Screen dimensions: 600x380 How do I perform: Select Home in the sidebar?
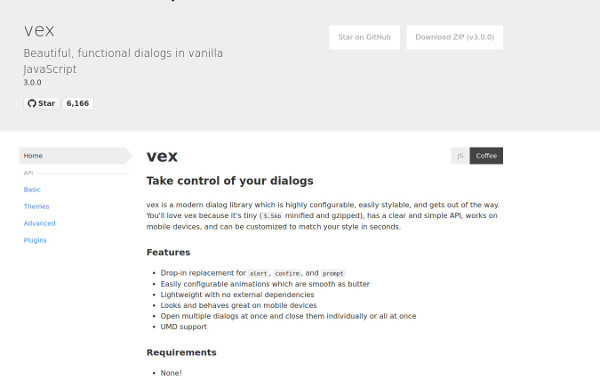click(x=76, y=156)
